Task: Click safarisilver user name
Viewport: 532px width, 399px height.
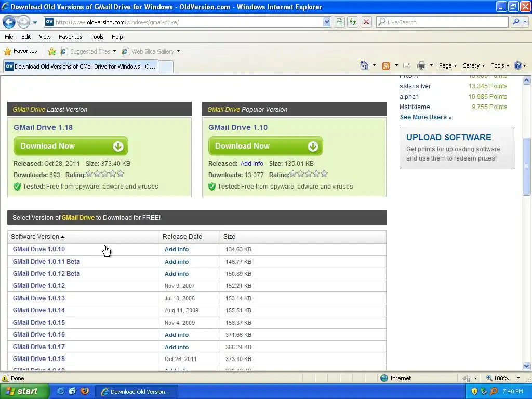Action: click(415, 86)
